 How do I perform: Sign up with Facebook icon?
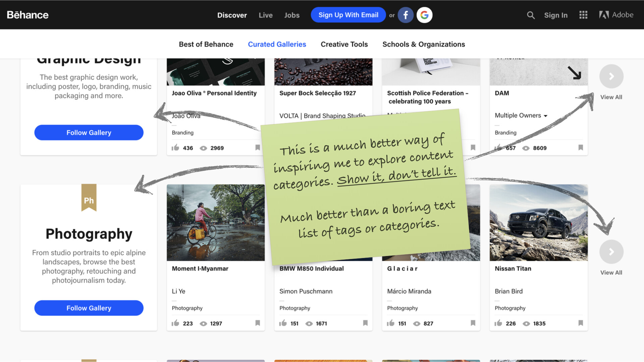405,15
